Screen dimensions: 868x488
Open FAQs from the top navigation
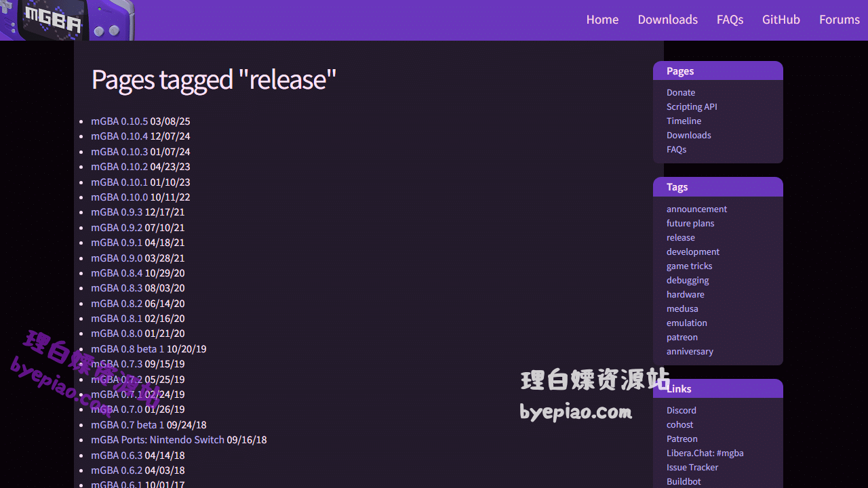730,20
